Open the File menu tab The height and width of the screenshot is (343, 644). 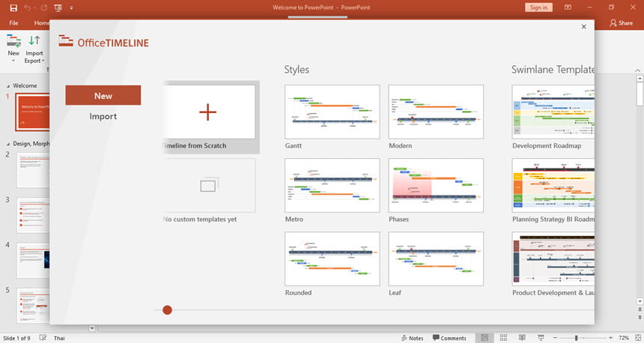point(13,23)
